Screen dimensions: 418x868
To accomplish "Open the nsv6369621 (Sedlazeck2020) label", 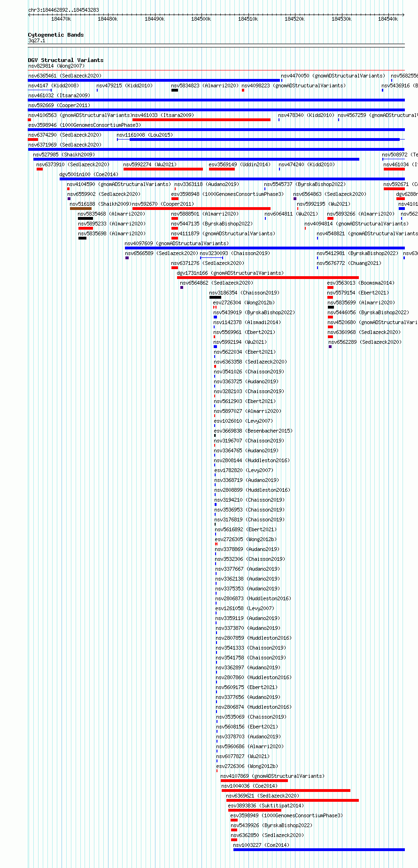I will click(x=263, y=796).
